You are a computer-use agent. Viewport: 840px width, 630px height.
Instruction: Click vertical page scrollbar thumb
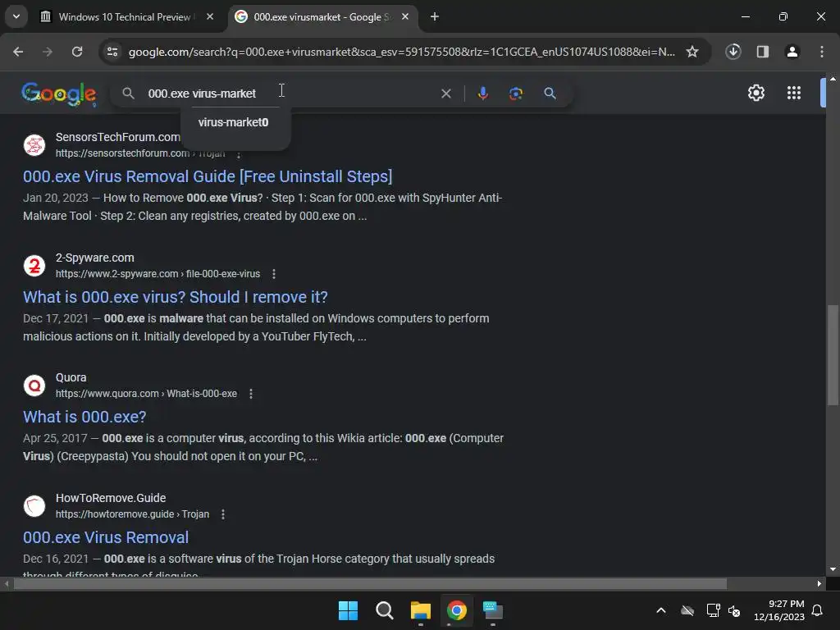(x=833, y=354)
